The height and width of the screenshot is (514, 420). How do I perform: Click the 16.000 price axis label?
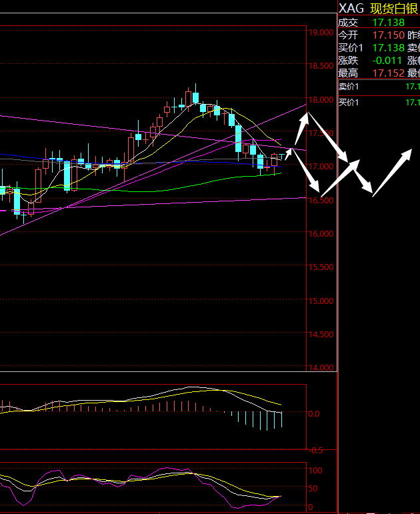click(321, 234)
